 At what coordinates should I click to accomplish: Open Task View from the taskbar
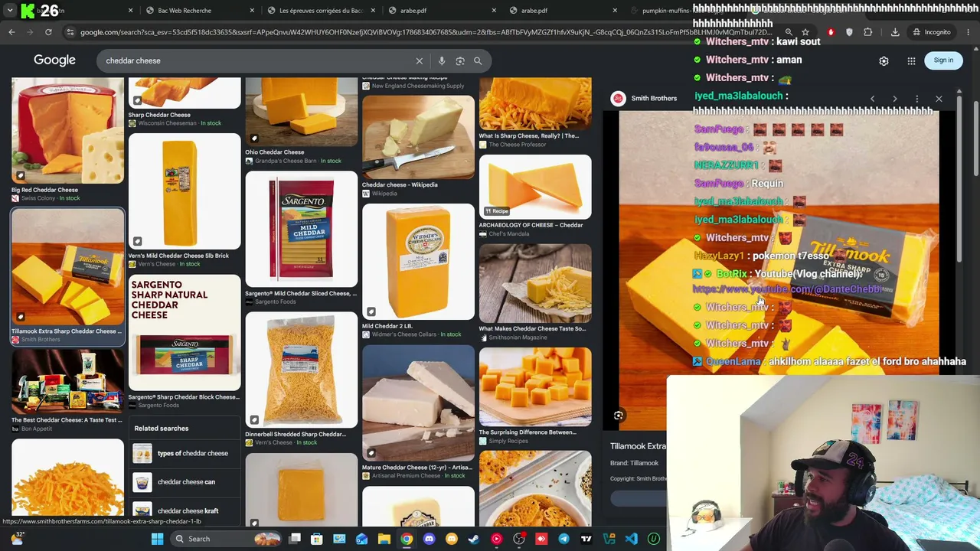[x=295, y=539]
